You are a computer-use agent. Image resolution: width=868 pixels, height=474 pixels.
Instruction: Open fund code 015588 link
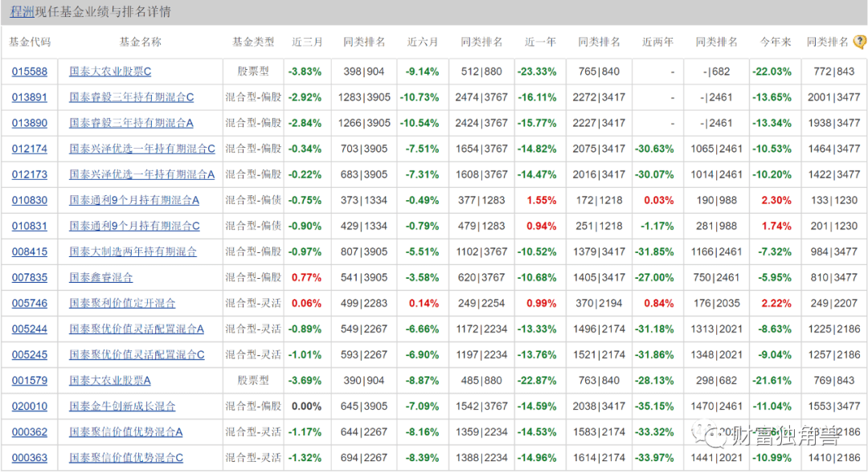tap(30, 72)
